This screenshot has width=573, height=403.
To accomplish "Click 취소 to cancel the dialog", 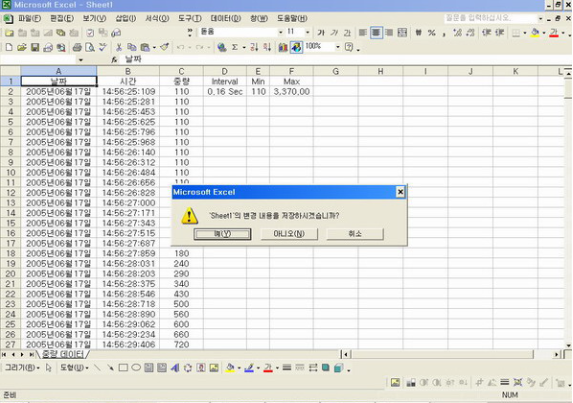I will 355,234.
